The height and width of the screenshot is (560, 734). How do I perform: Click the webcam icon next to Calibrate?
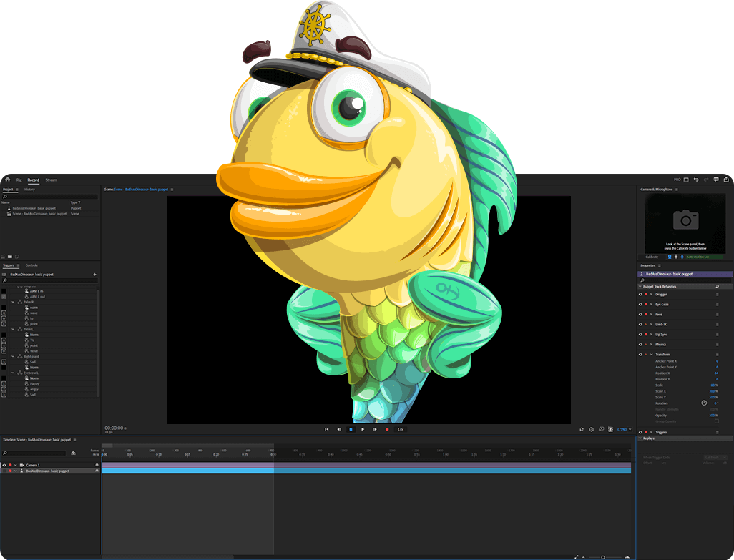pyautogui.click(x=670, y=256)
